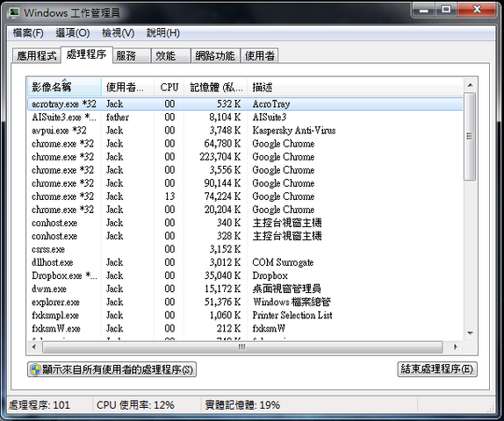Open the 效能 tab
This screenshot has width=504, height=421.
point(170,55)
